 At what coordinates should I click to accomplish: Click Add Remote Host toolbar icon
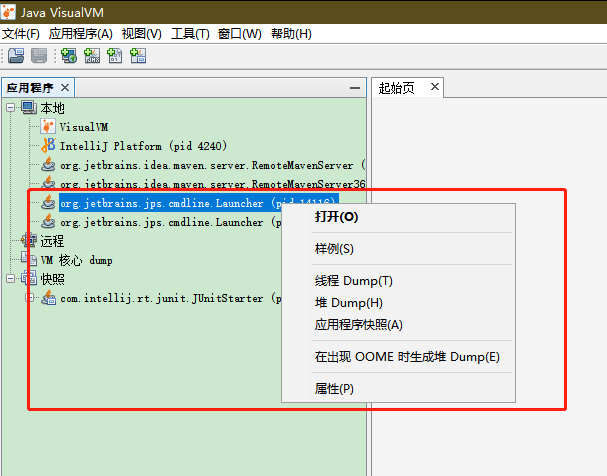[x=69, y=56]
